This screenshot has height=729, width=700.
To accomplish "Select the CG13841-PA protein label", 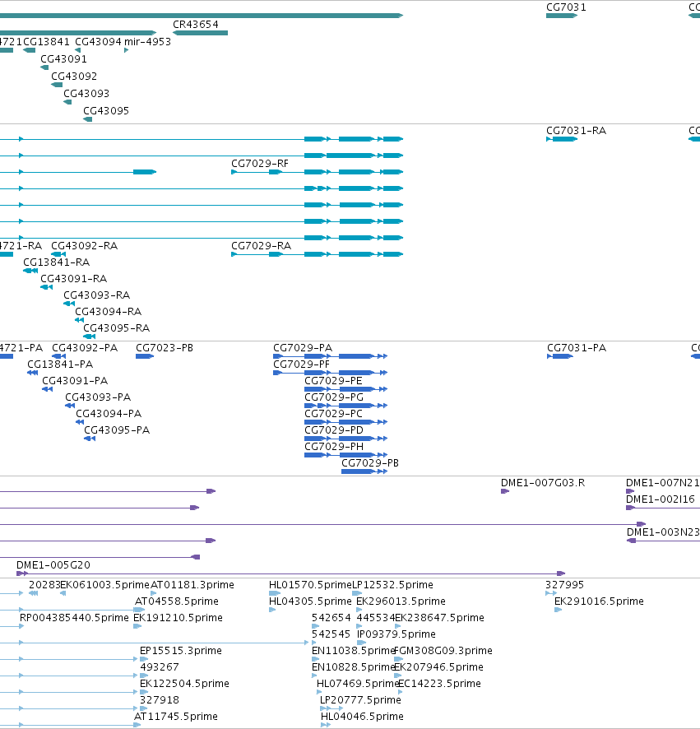I will click(60, 364).
